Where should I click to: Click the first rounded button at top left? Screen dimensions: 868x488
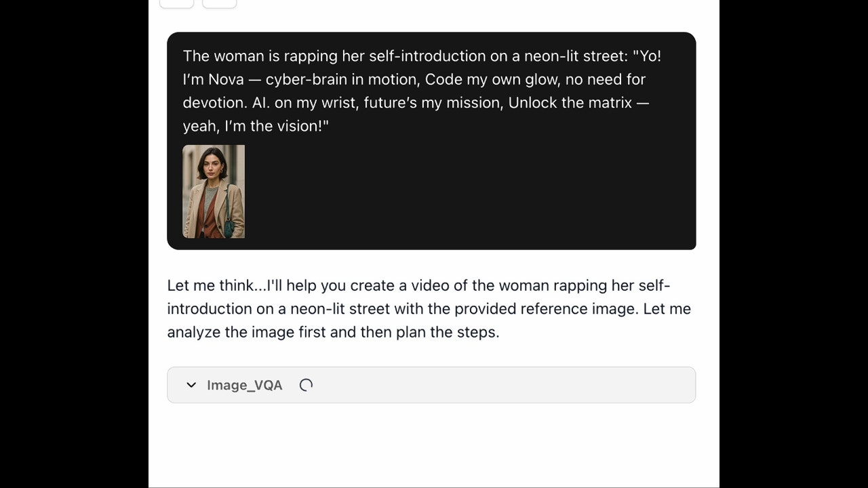point(176,3)
